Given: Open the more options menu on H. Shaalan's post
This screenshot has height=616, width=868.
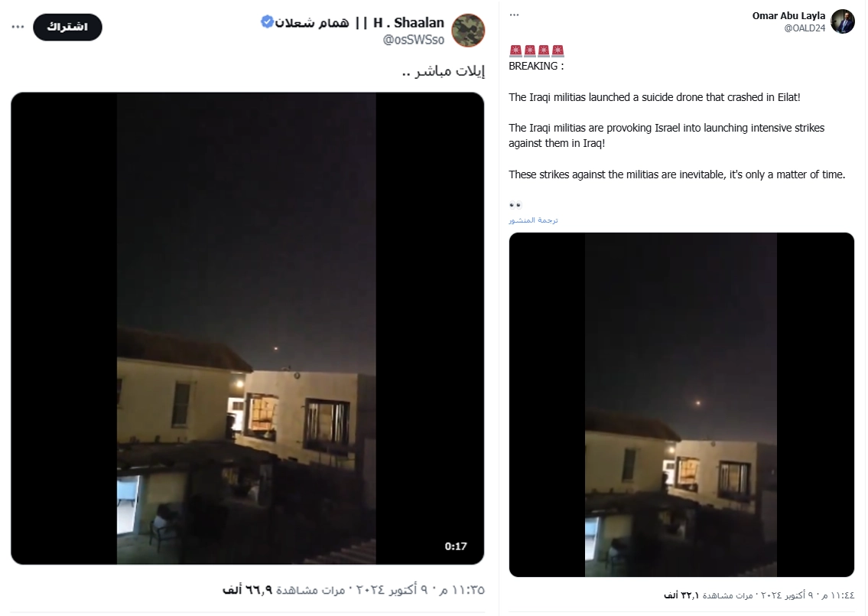Looking at the screenshot, I should click(x=18, y=27).
